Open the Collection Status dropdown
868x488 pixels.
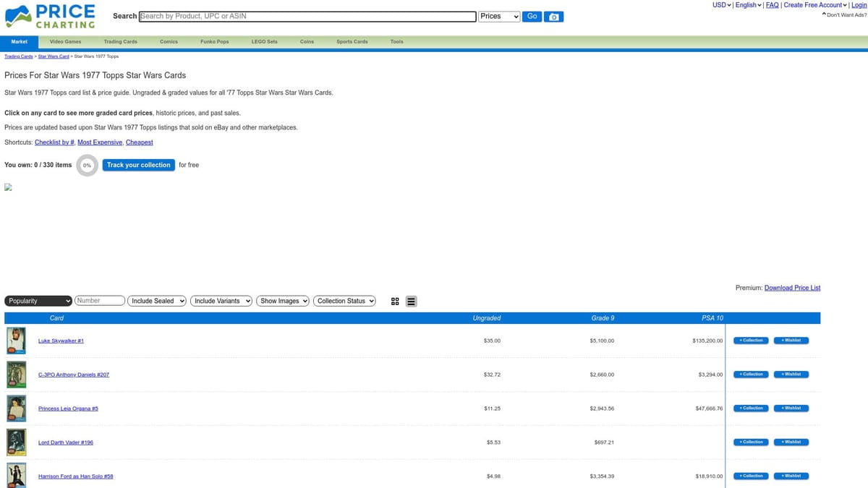pos(345,301)
